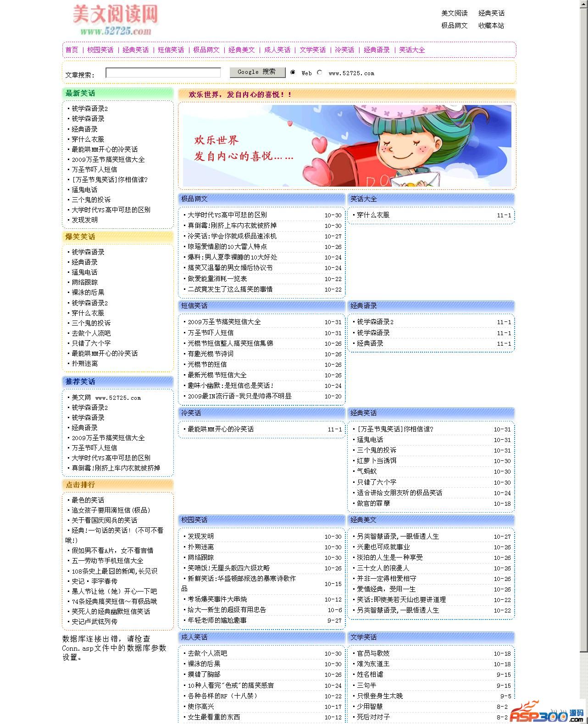Click the 欢乐世界 cartoon banner image
Image resolution: width=588 pixels, height=724 pixels.
click(347, 146)
